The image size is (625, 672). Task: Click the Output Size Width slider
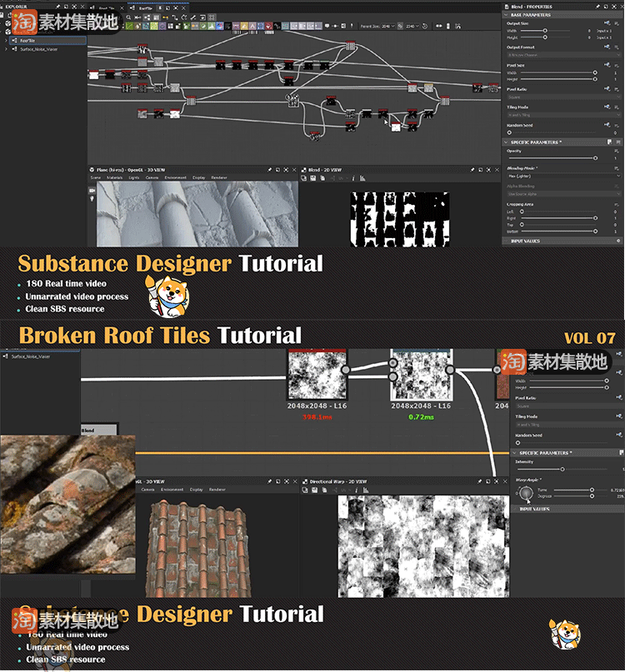coord(546,31)
